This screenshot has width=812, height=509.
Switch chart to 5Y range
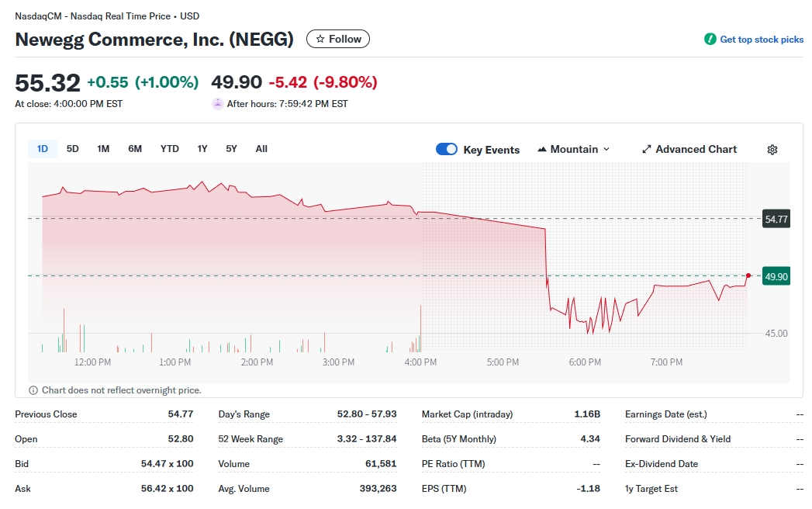pyautogui.click(x=231, y=149)
